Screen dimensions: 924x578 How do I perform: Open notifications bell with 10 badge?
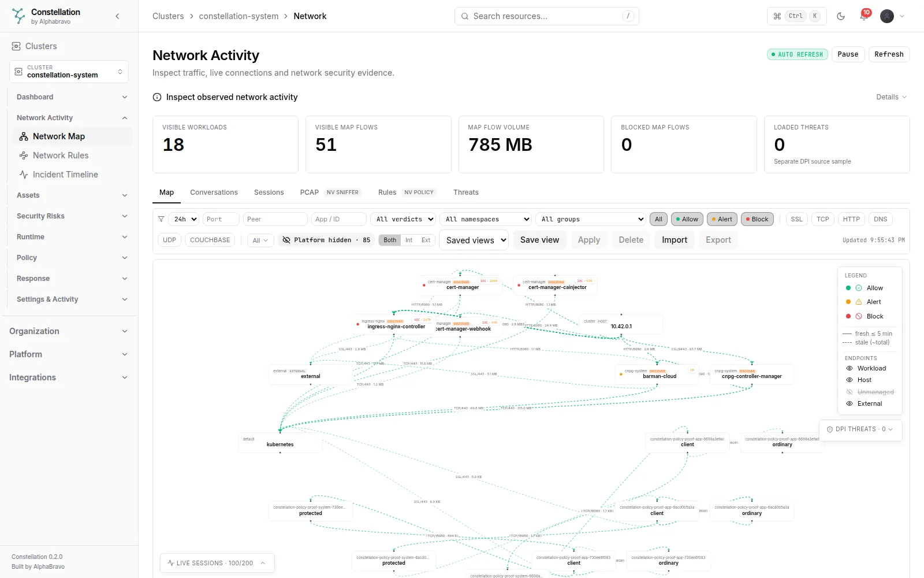pyautogui.click(x=864, y=16)
